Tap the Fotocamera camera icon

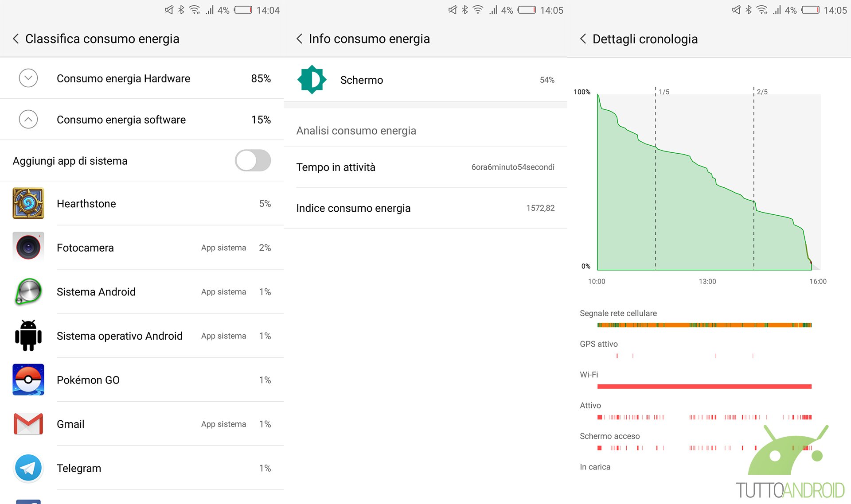(x=28, y=247)
